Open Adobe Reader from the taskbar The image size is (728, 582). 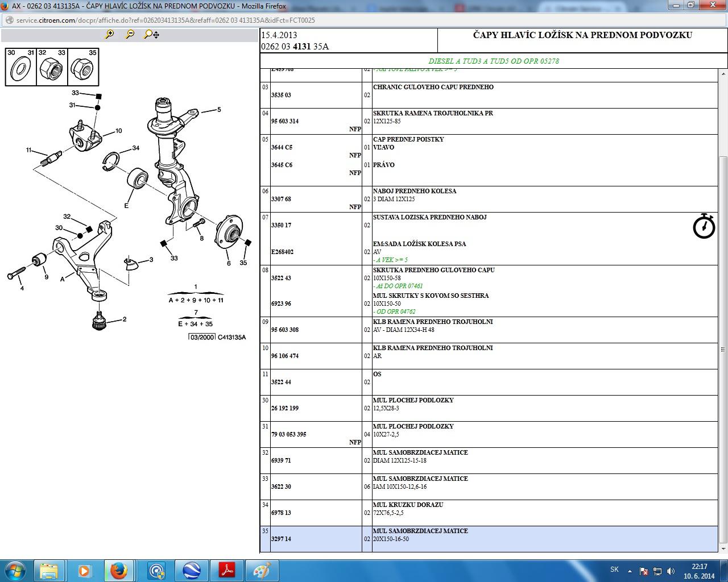225,570
